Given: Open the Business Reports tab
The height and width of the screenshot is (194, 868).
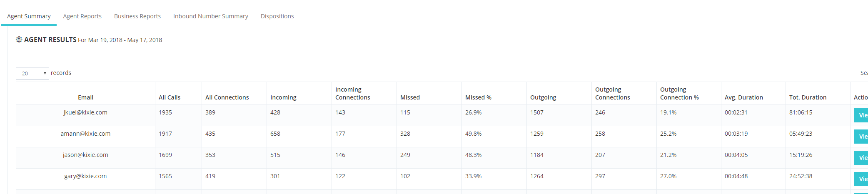Looking at the screenshot, I should coord(137,16).
